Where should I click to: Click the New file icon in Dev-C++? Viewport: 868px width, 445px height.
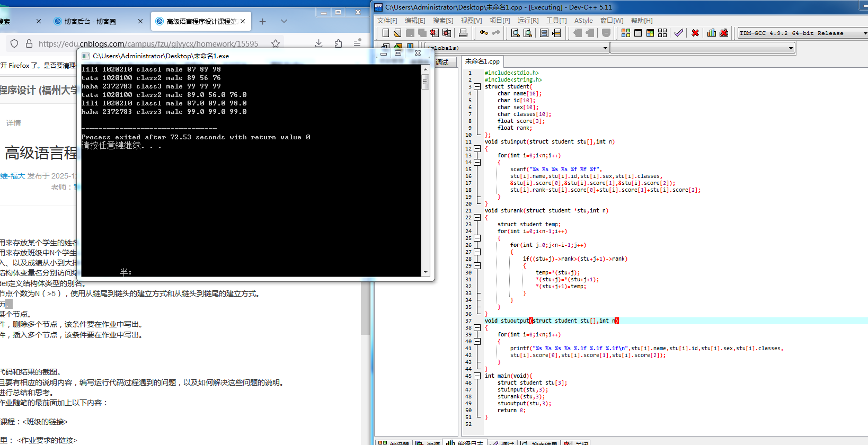386,33
